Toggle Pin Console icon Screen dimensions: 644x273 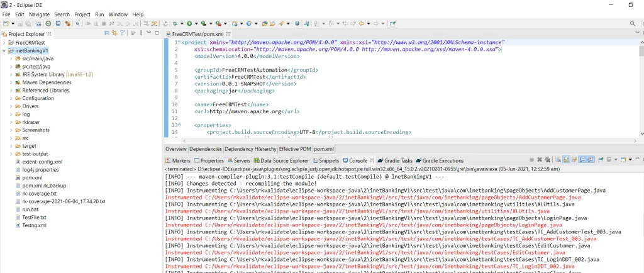(x=601, y=160)
